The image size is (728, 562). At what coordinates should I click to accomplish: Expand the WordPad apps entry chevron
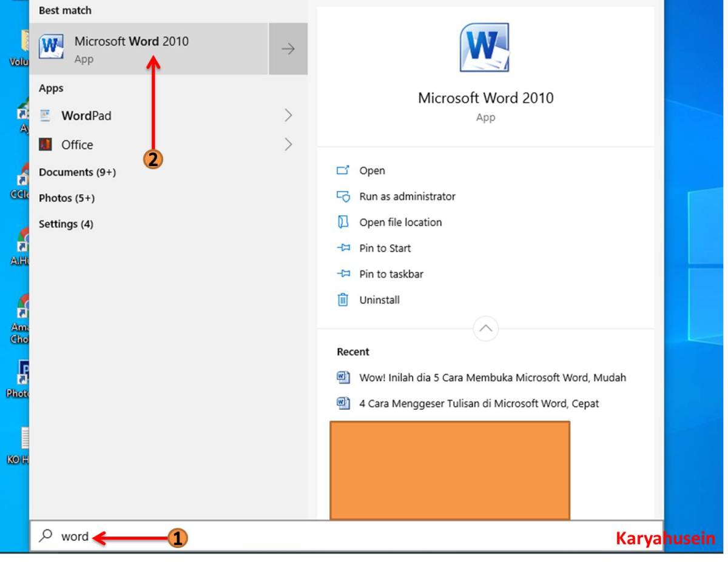(x=289, y=115)
